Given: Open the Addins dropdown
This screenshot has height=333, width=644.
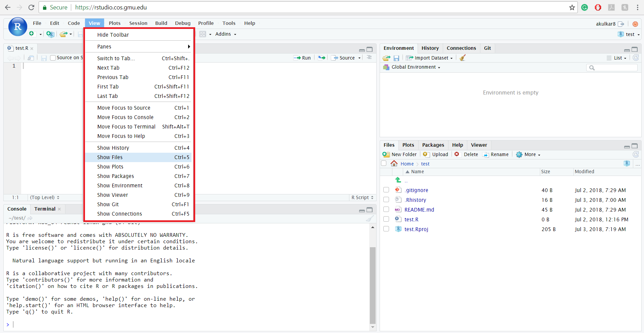Looking at the screenshot, I should (226, 34).
